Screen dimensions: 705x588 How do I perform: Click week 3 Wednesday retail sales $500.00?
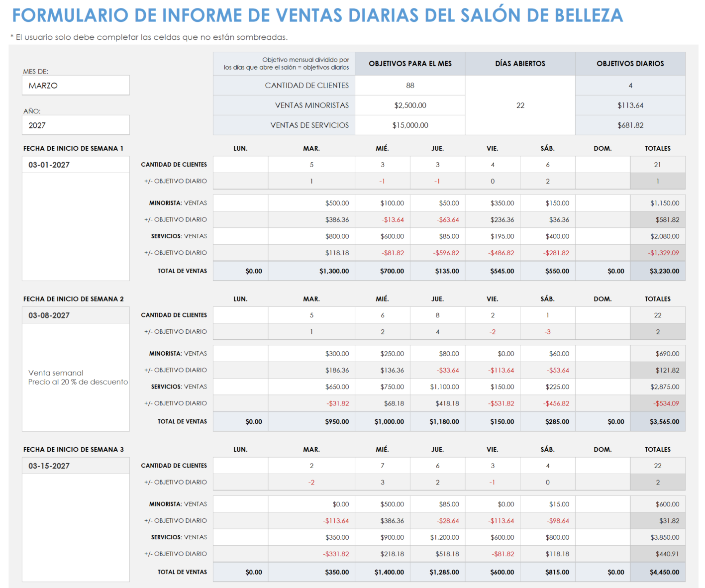click(x=383, y=504)
